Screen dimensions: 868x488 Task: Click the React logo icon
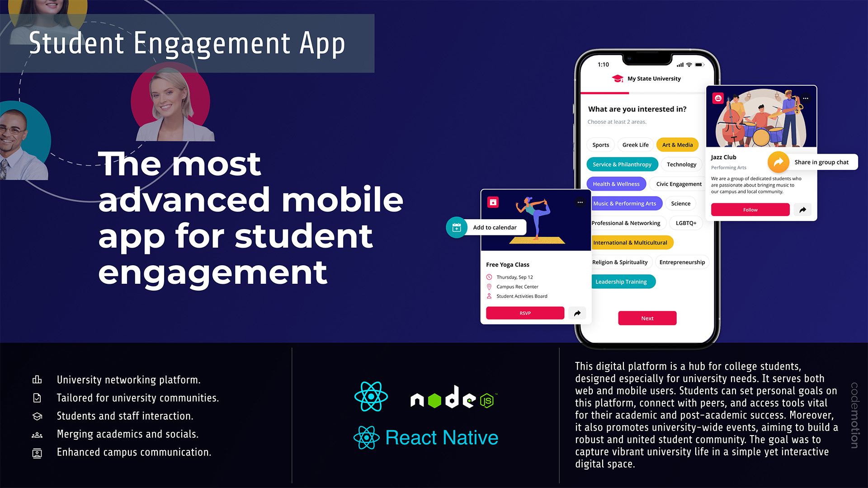369,397
